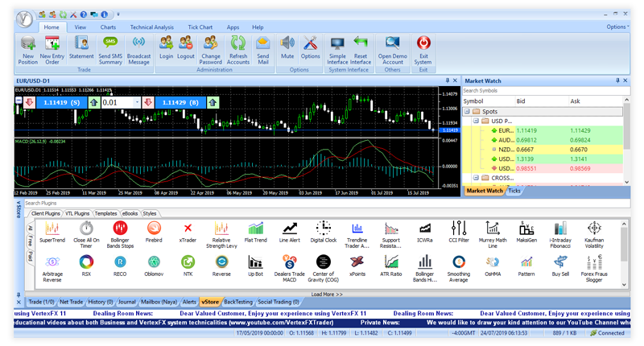Open the BackTesting tab

pyautogui.click(x=238, y=302)
